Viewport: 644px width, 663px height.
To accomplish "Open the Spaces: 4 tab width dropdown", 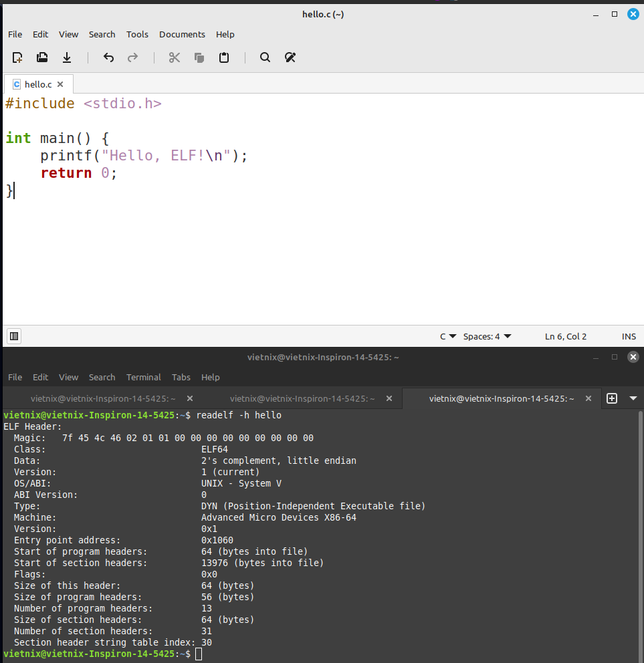I will point(487,337).
